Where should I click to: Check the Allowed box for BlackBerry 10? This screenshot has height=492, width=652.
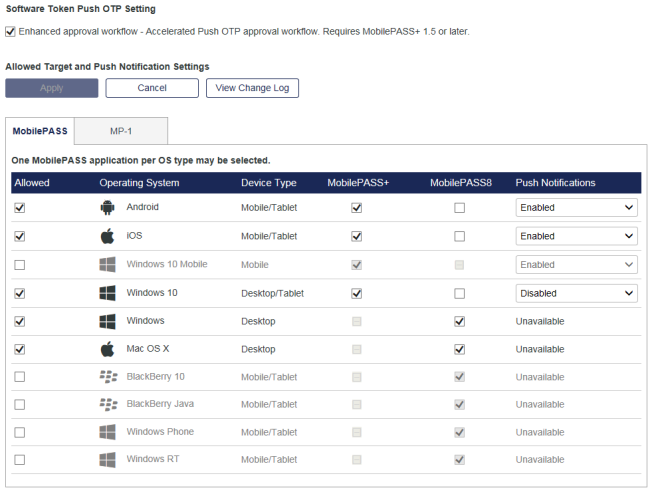[x=20, y=377]
